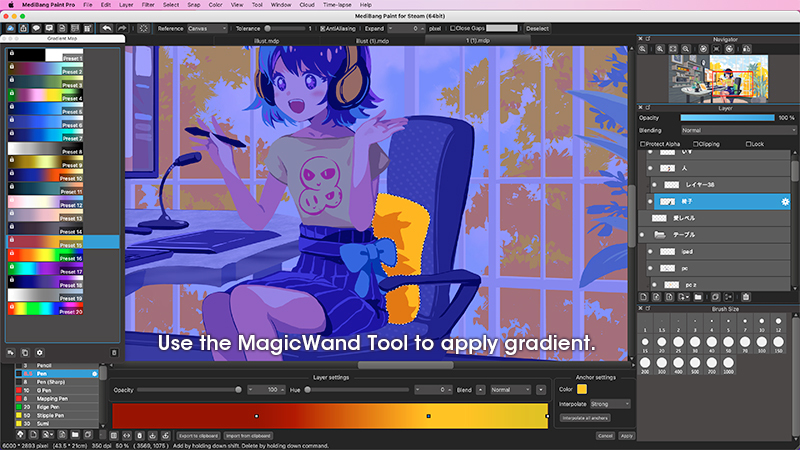Click the add-layer dropdown arrow icon in Layer panel
The width and height of the screenshot is (800, 450).
click(x=683, y=297)
